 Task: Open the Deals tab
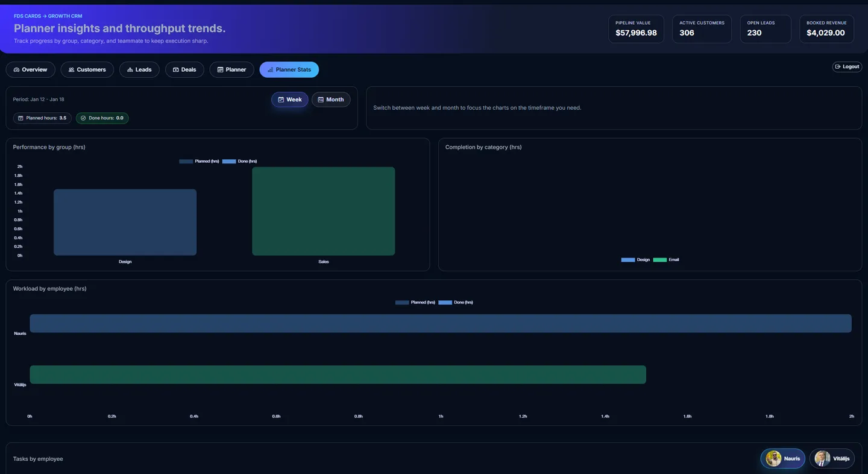(184, 69)
